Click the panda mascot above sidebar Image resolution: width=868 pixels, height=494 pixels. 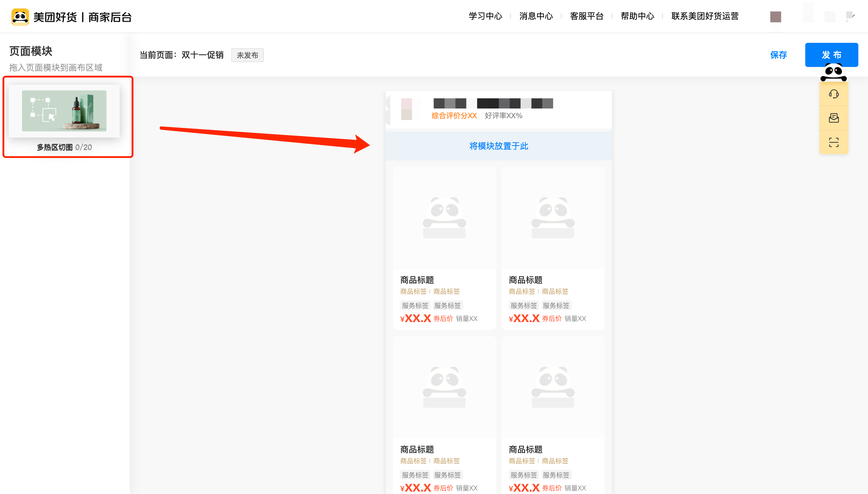click(833, 73)
